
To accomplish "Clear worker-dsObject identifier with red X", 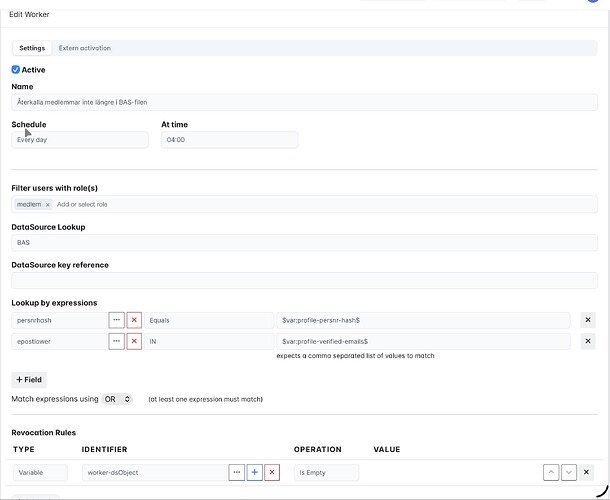I will click(x=272, y=472).
